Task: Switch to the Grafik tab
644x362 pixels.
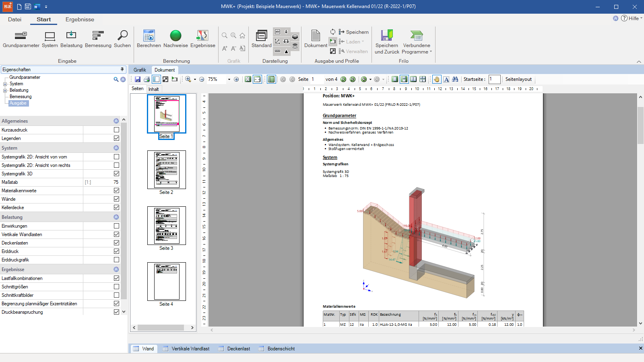Action: 140,70
